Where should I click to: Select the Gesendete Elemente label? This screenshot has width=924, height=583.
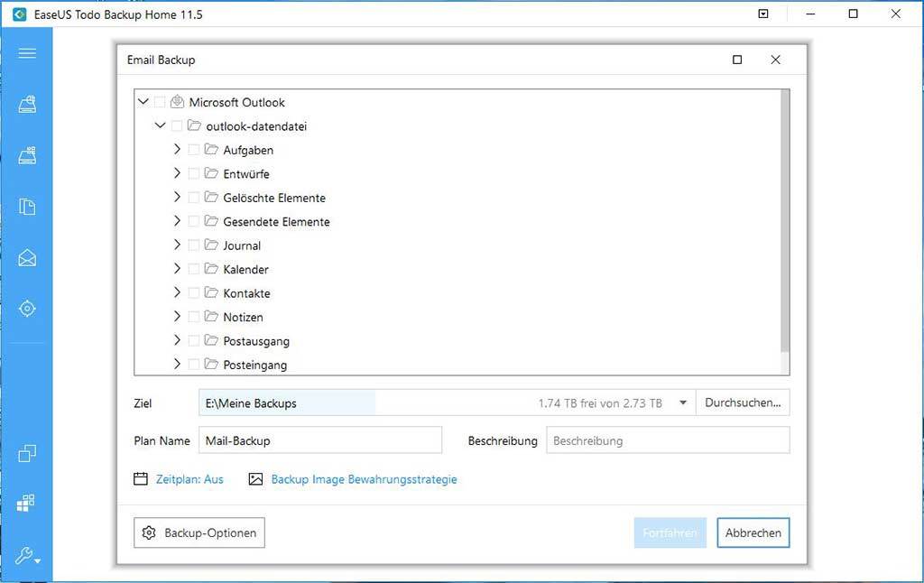click(x=276, y=222)
